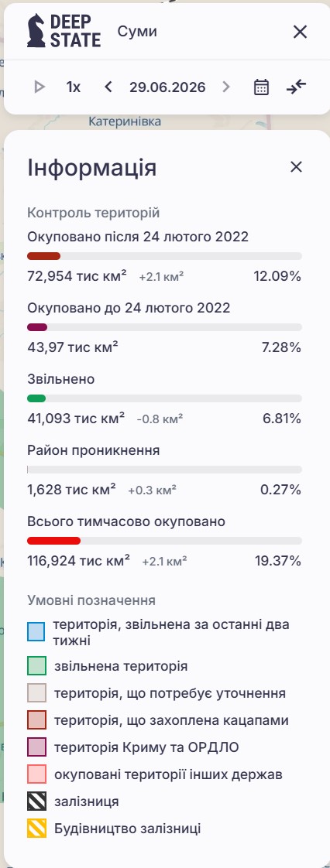Click the green звільнена територія swatch

pyautogui.click(x=36, y=666)
